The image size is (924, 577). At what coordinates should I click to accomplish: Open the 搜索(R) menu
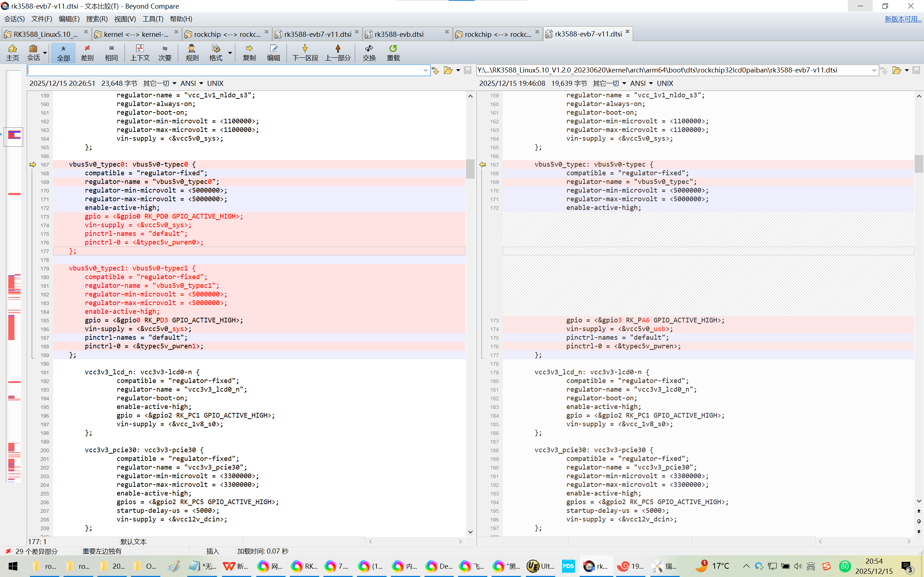(97, 19)
